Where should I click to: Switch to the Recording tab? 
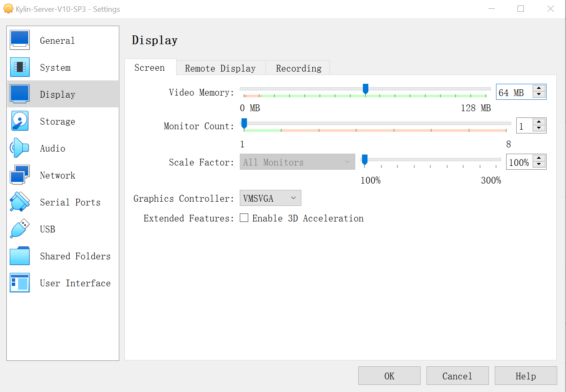click(298, 68)
